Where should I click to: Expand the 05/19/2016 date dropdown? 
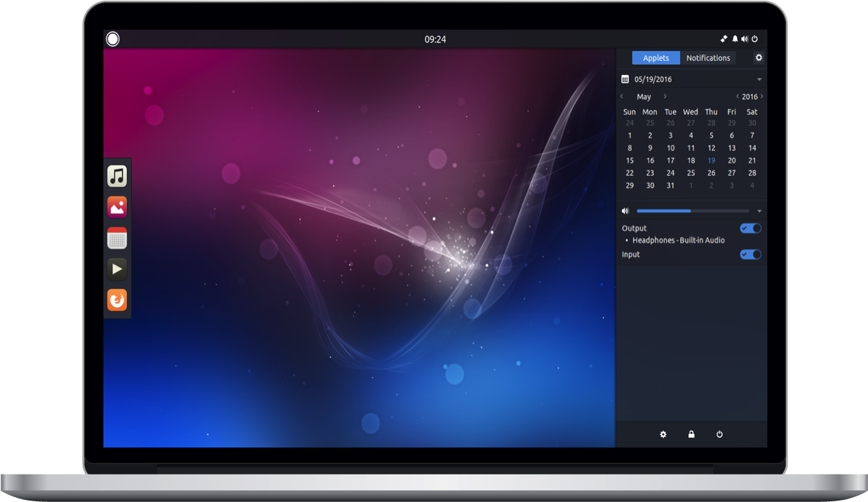[x=758, y=79]
